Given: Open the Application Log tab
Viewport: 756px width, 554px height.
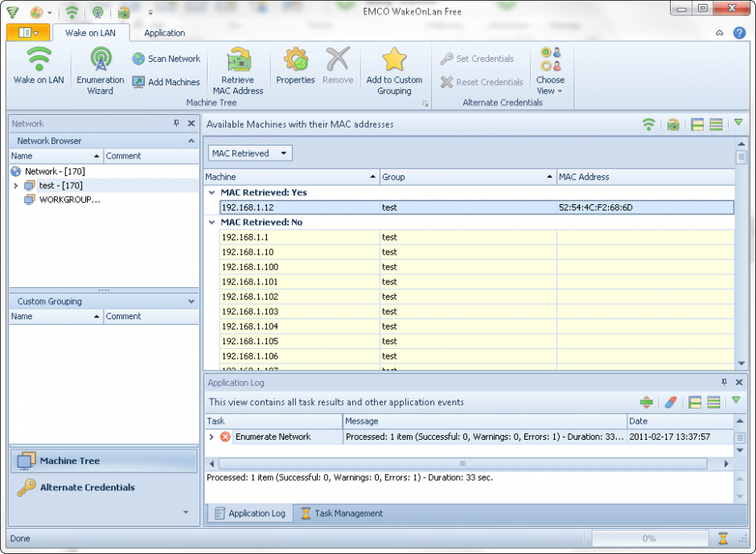Looking at the screenshot, I should pyautogui.click(x=250, y=513).
